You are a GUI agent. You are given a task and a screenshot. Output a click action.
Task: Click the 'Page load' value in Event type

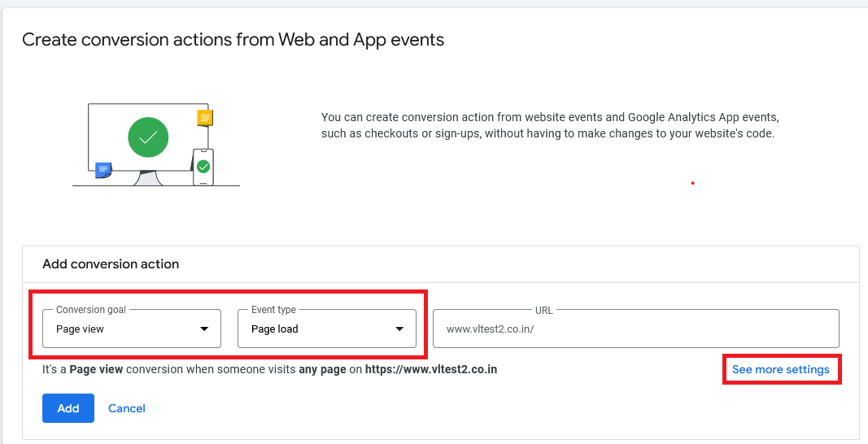(274, 329)
